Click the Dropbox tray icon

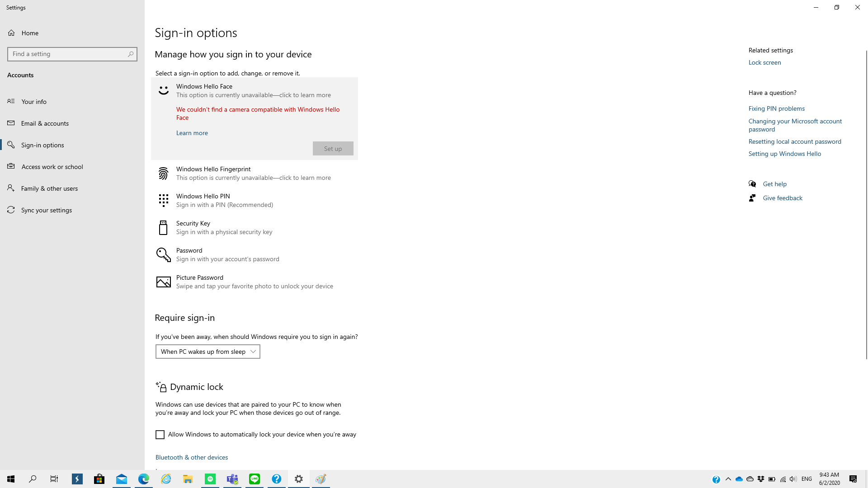[761, 479]
